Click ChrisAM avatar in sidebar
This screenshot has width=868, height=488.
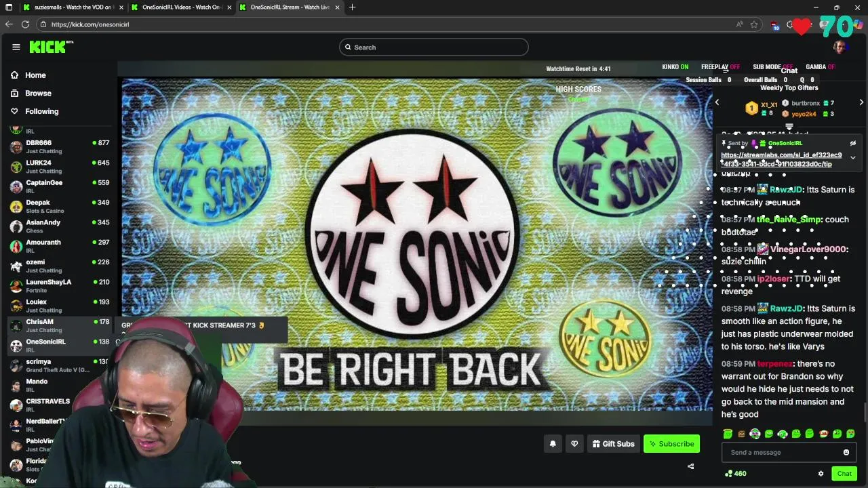16,325
